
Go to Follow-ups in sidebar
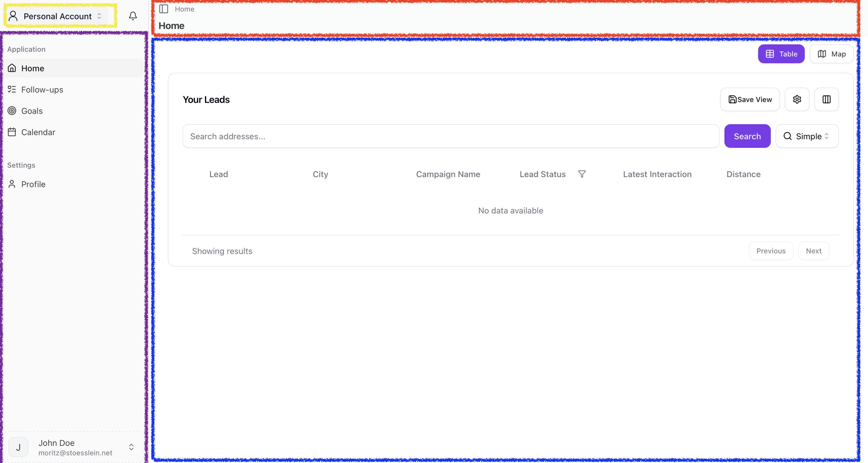[42, 90]
